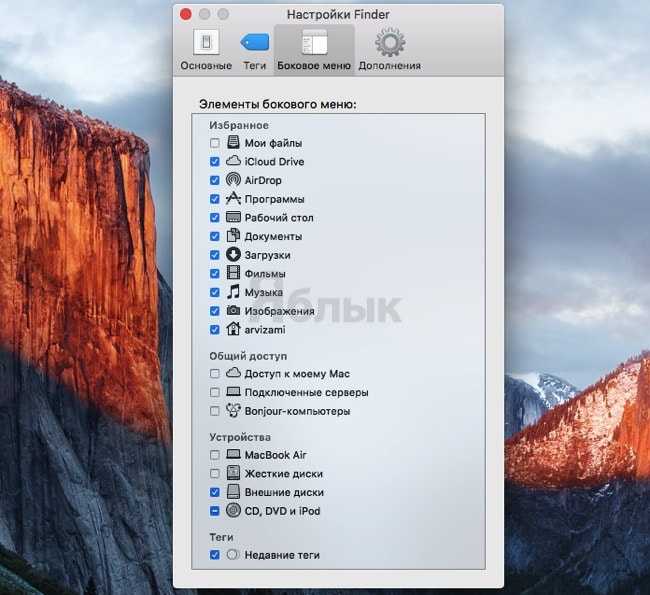The width and height of the screenshot is (650, 595).
Task: Check the Подключенные серверы checkbox
Action: [215, 392]
